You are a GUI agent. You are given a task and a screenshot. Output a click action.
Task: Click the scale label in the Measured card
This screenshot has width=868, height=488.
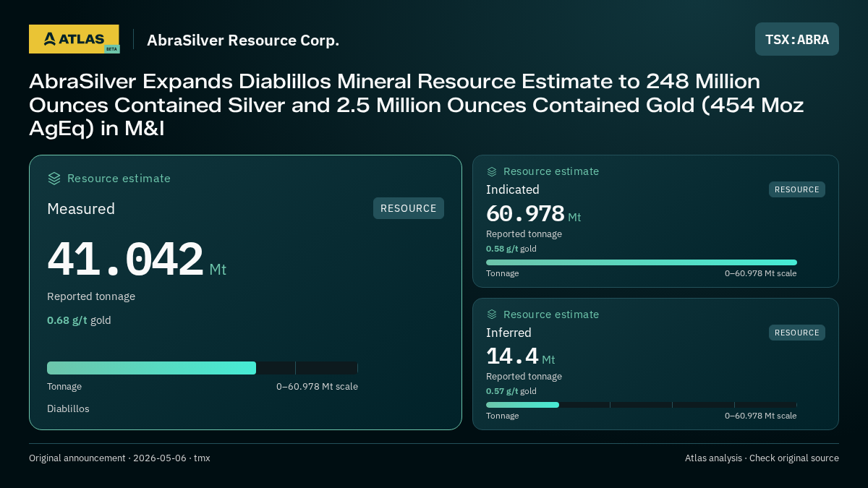tap(317, 387)
